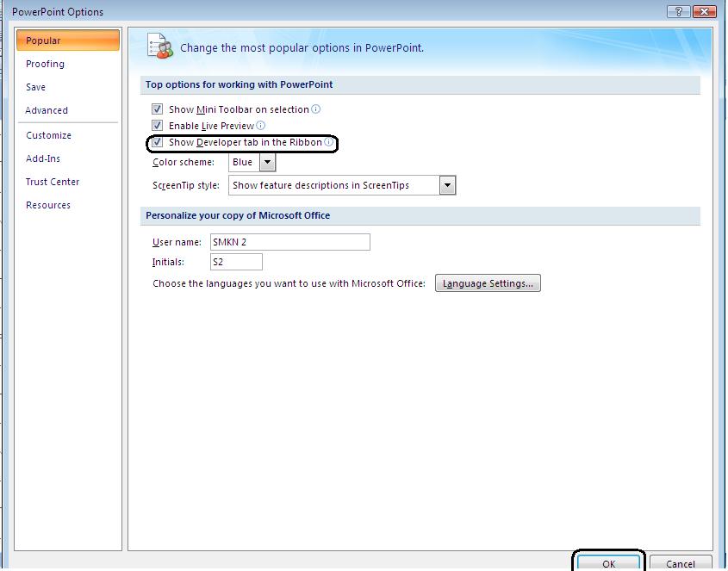The height and width of the screenshot is (571, 728).
Task: Toggle Show Mini Toolbar on selection checkbox
Action: click(x=157, y=109)
